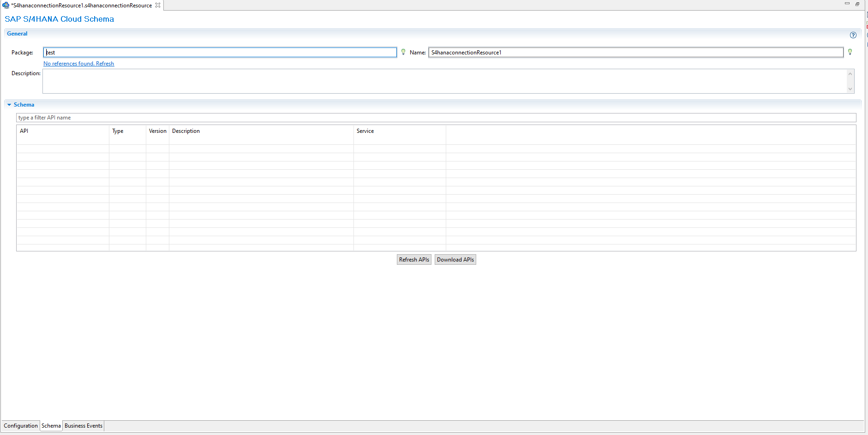Sort by the Description column header
Image resolution: width=868 pixels, height=435 pixels.
point(261,131)
